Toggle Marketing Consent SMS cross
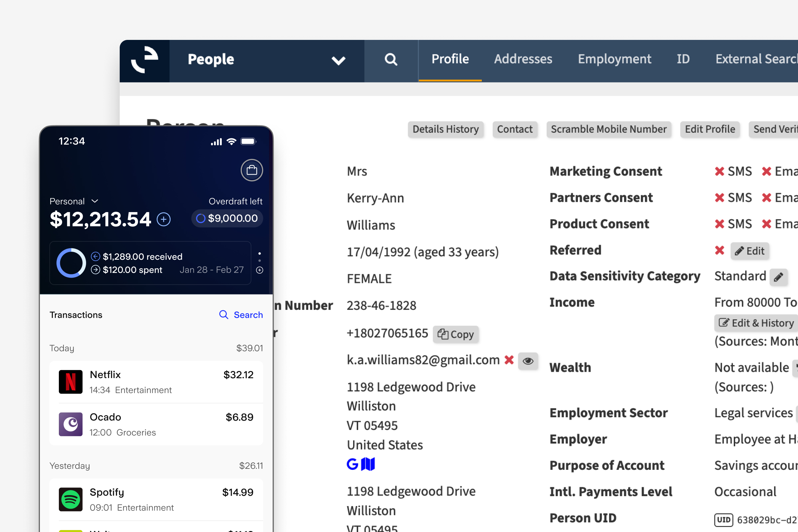 coord(719,171)
